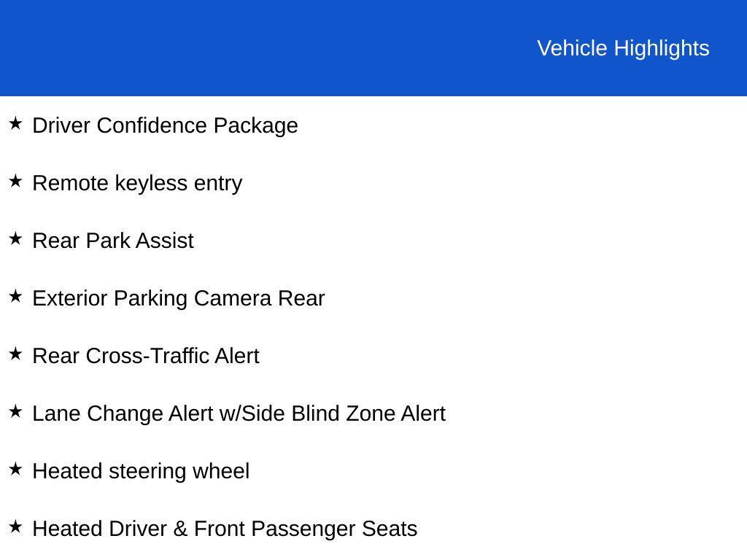Click the Vehicle Highlights heading text

[623, 48]
